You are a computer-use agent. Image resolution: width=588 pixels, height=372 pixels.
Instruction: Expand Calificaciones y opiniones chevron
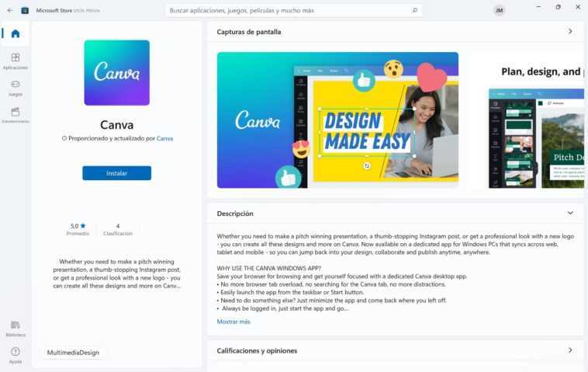click(x=570, y=350)
